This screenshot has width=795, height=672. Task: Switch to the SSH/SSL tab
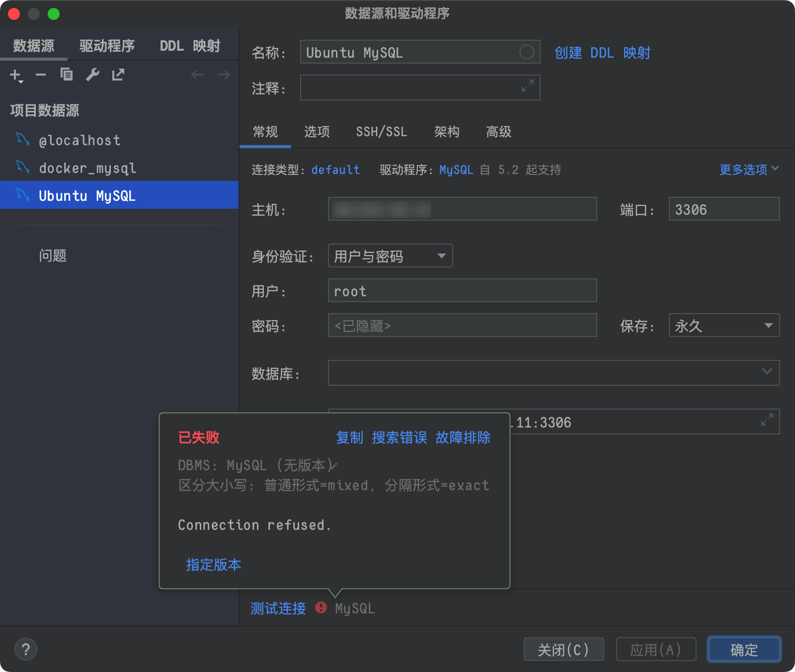381,132
